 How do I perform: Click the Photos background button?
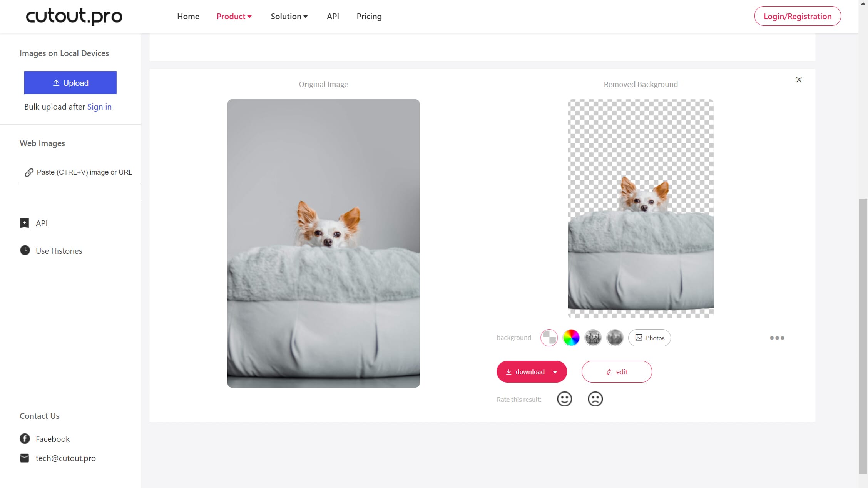(650, 338)
